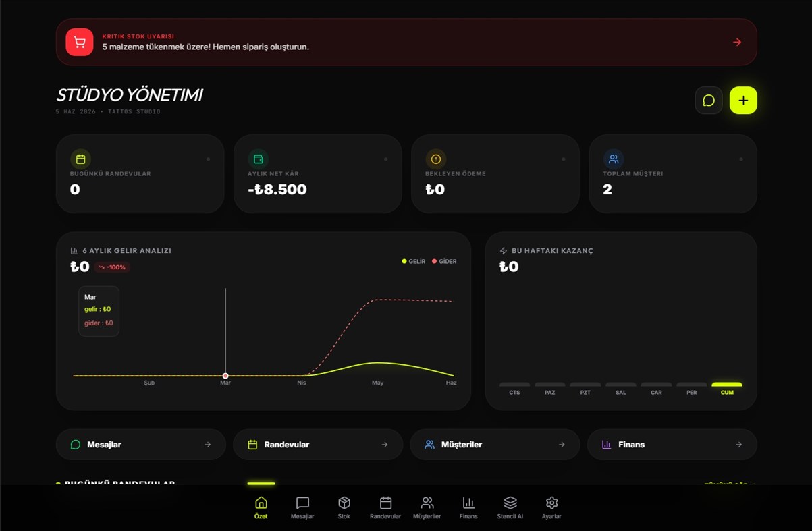The image size is (812, 531).
Task: Open Müşteriler tab in bottom navigation
Action: point(427,507)
